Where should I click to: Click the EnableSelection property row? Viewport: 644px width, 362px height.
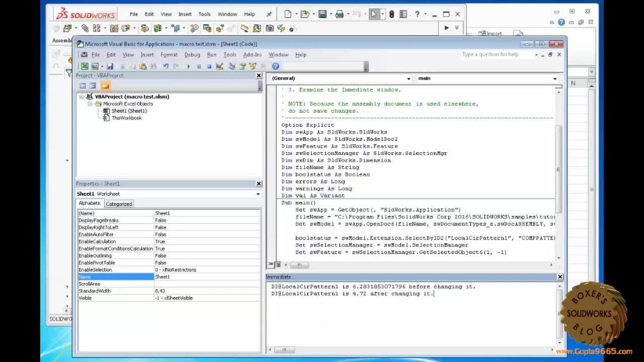click(169, 269)
